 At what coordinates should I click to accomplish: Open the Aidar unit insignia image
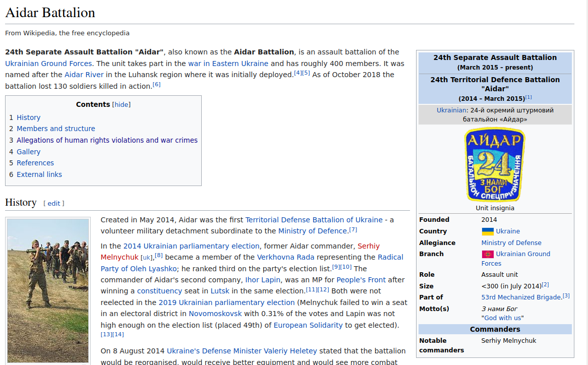point(495,164)
